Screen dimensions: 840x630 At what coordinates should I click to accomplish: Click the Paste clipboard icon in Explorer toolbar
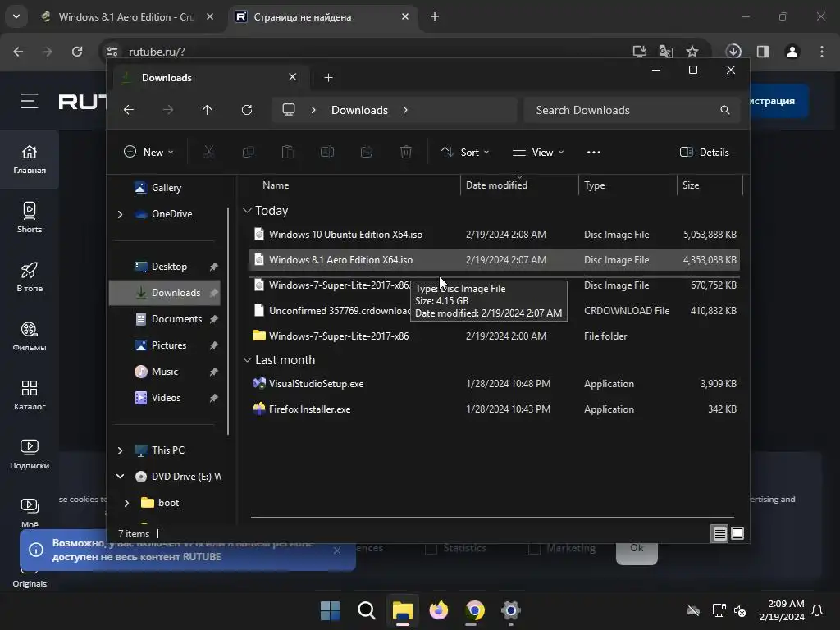[288, 152]
